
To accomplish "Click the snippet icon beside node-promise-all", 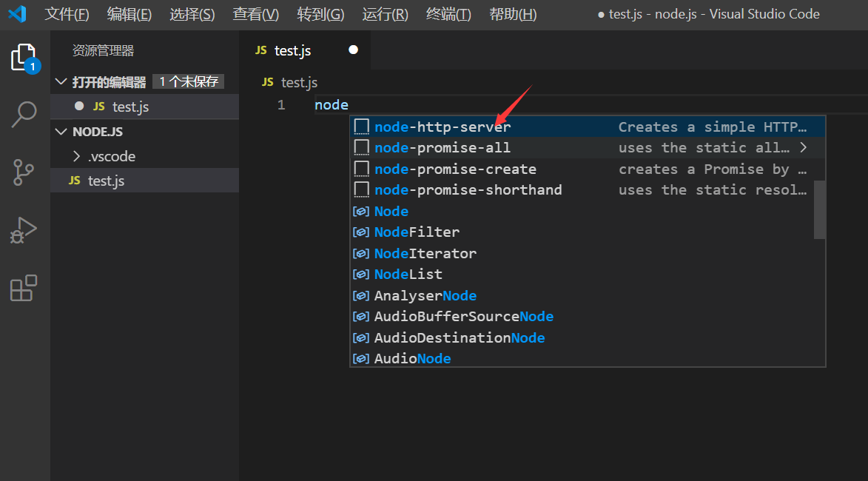I will pos(362,148).
